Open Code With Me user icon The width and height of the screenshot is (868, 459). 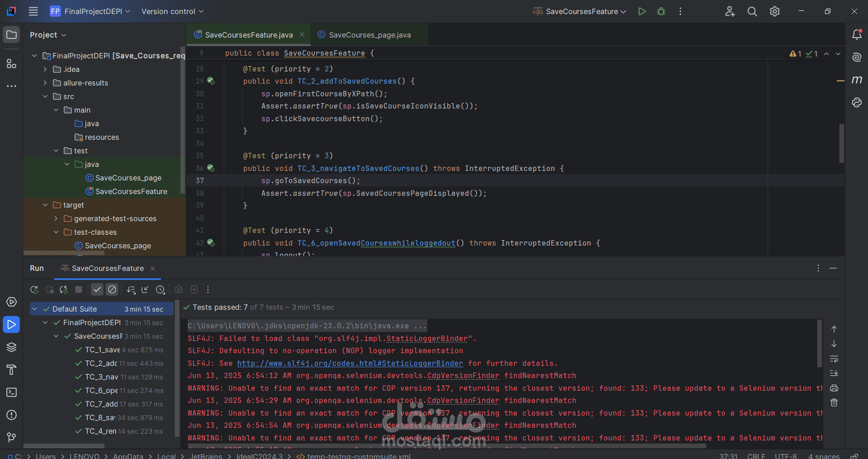coord(730,11)
